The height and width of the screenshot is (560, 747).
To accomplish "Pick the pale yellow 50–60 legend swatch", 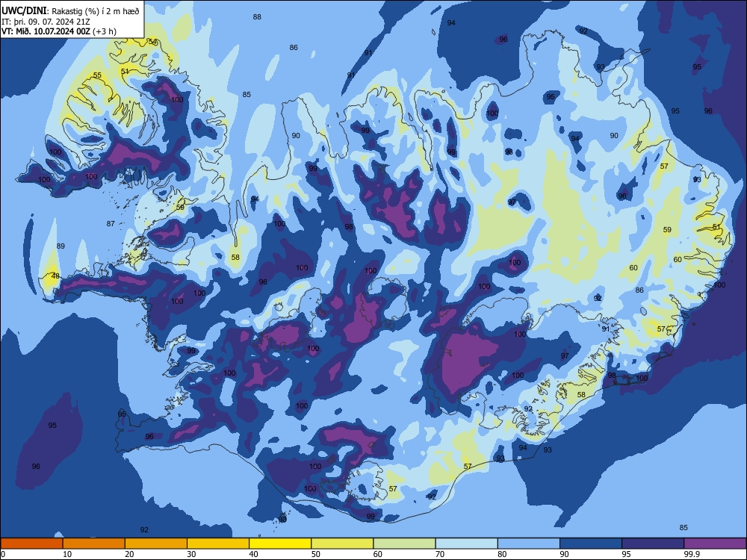I will tap(342, 544).
